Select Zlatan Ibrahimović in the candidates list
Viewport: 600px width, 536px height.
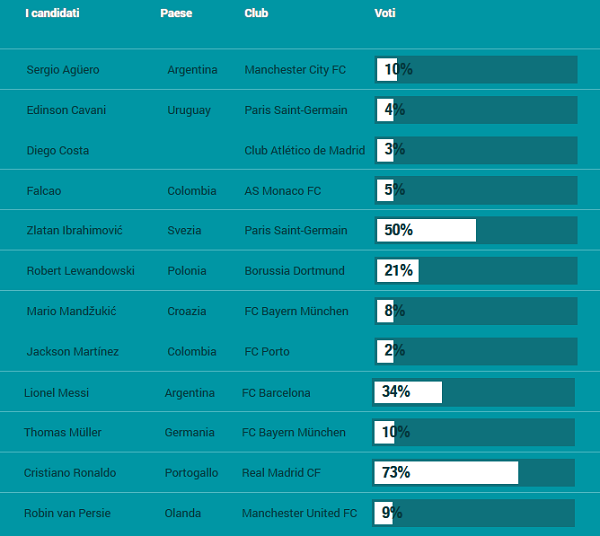point(75,231)
